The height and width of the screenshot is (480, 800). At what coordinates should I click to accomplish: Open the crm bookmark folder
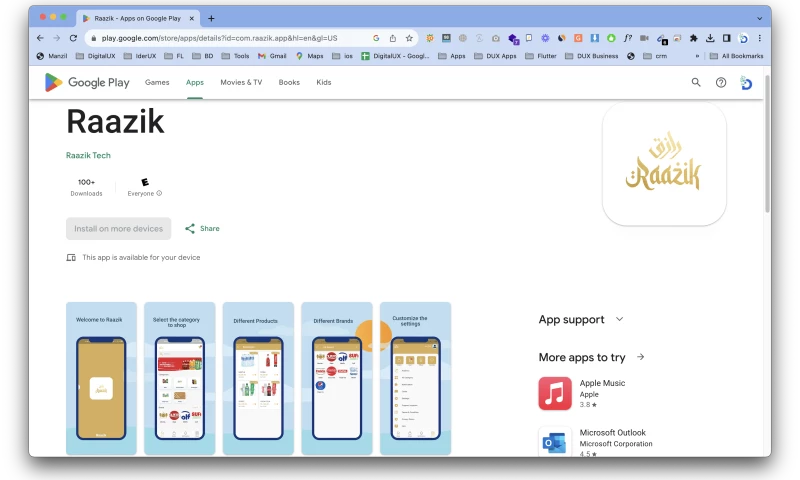(655, 56)
